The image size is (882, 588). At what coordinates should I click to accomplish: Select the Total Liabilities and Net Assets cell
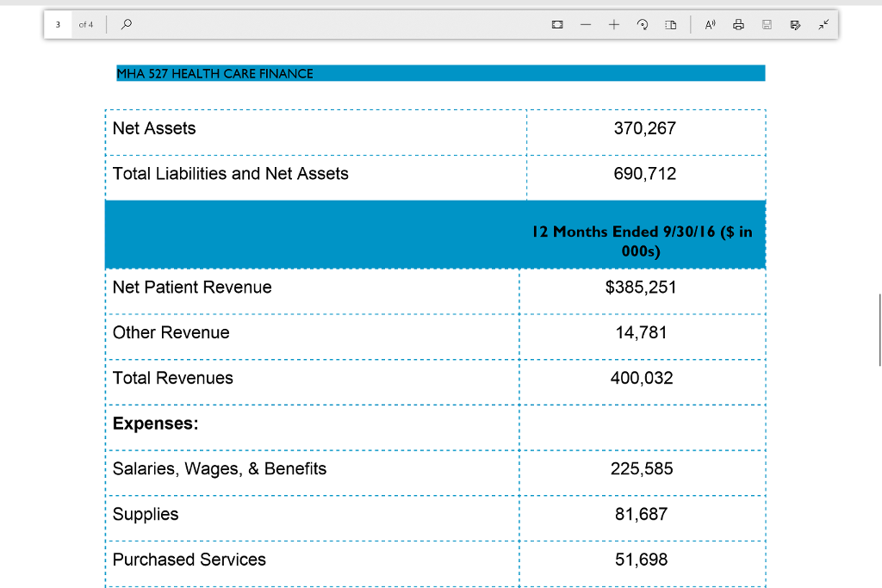pyautogui.click(x=230, y=174)
